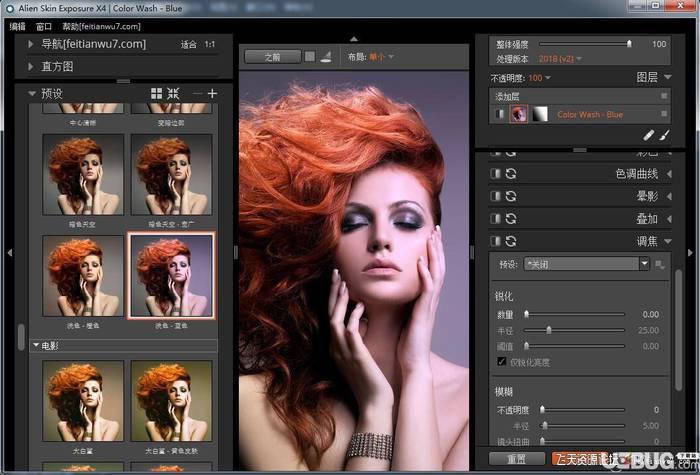This screenshot has height=475, width=700.
Task: Switch presets to grid view icon
Action: click(156, 93)
